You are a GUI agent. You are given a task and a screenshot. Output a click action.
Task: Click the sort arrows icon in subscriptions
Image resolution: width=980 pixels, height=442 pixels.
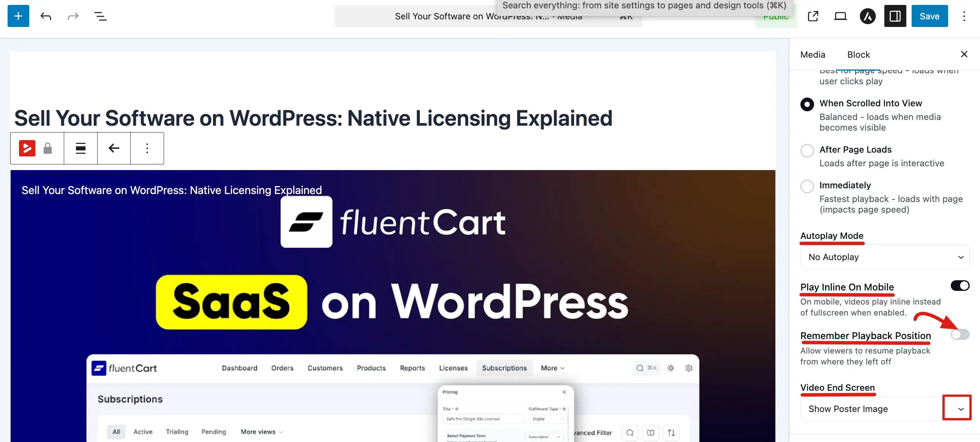coord(671,433)
